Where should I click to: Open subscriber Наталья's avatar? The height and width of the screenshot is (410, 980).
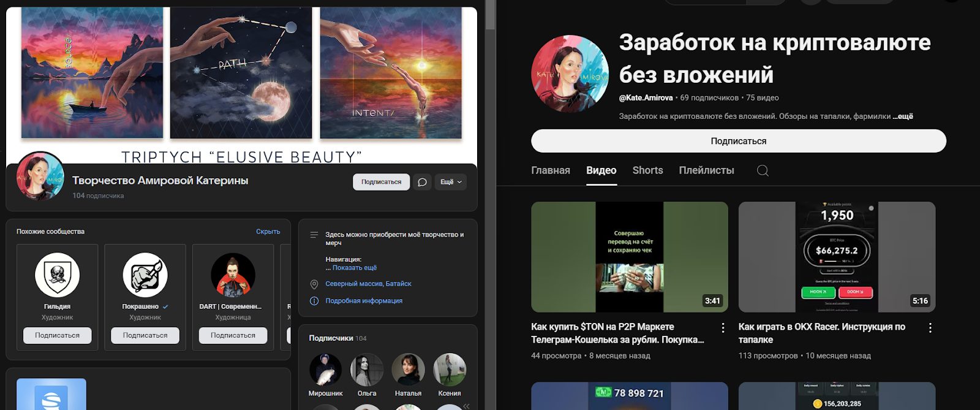(408, 370)
